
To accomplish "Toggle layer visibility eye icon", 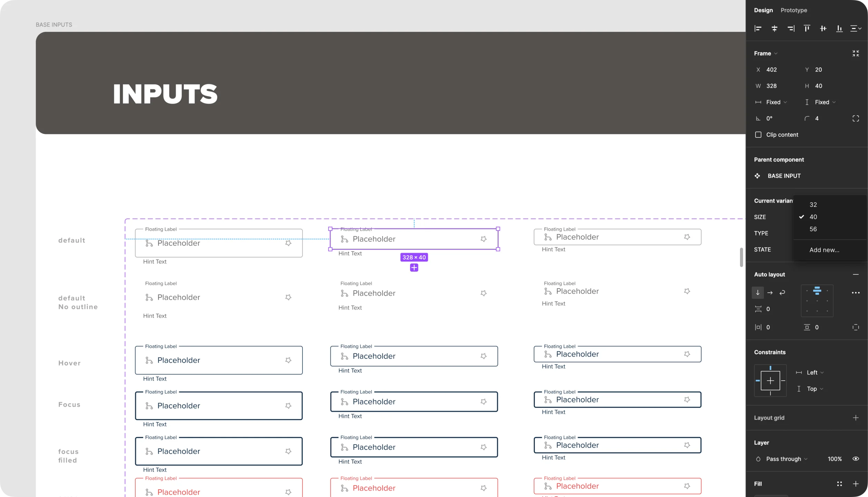I will coord(856,459).
